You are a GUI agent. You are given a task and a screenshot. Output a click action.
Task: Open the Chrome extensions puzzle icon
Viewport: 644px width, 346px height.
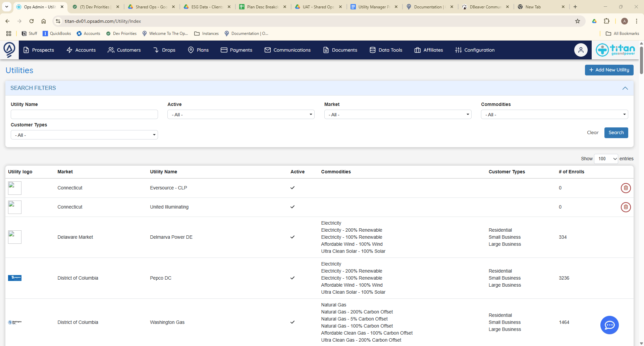(x=606, y=21)
